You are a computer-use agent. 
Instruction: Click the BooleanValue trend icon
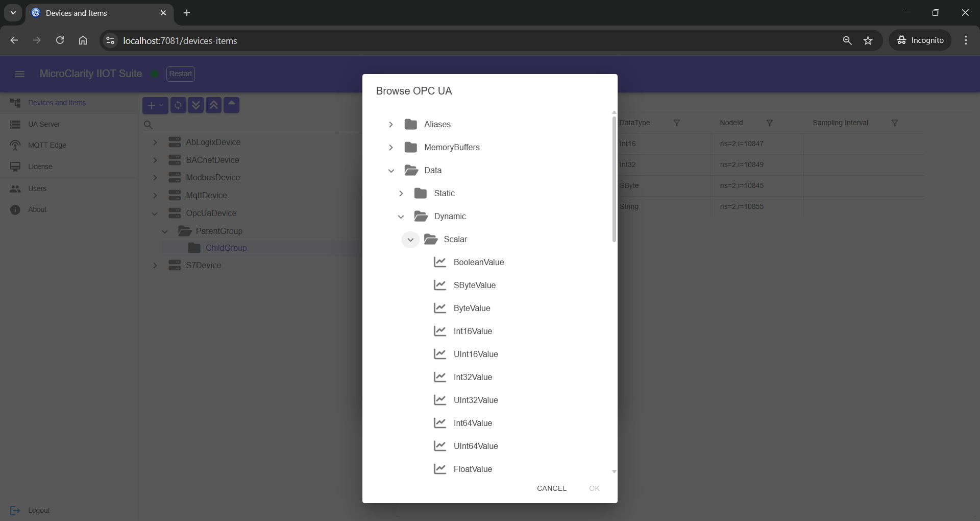coord(440,262)
